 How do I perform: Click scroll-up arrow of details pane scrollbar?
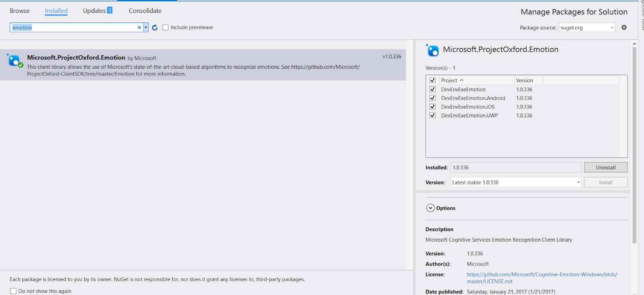634,43
